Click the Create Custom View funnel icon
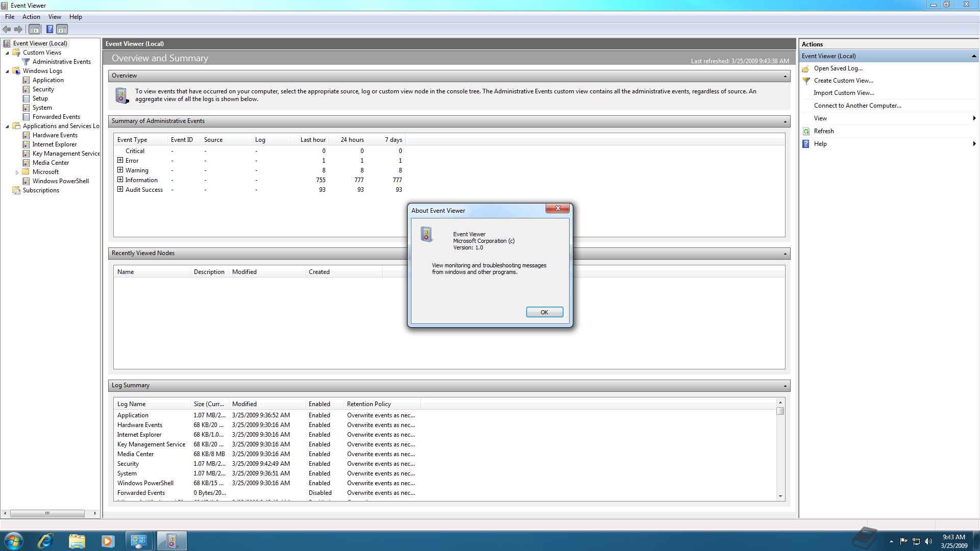980x551 pixels. [806, 81]
